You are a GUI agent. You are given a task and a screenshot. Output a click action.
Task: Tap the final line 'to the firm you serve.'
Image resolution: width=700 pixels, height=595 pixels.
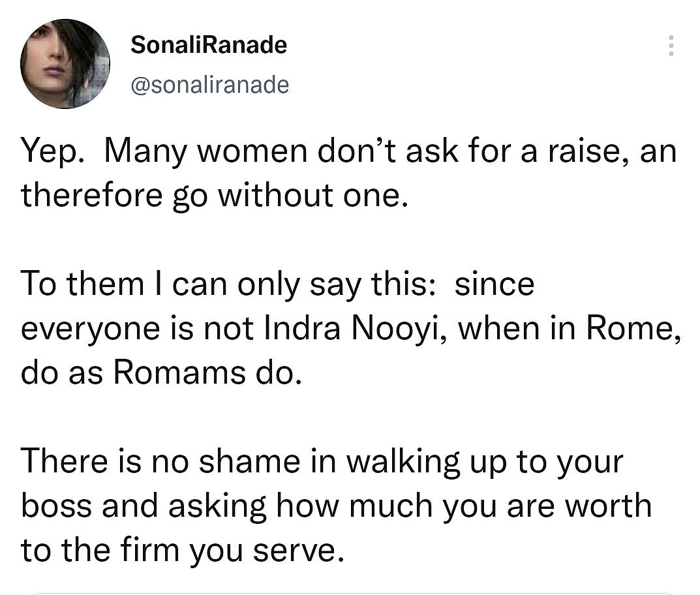coord(183,550)
